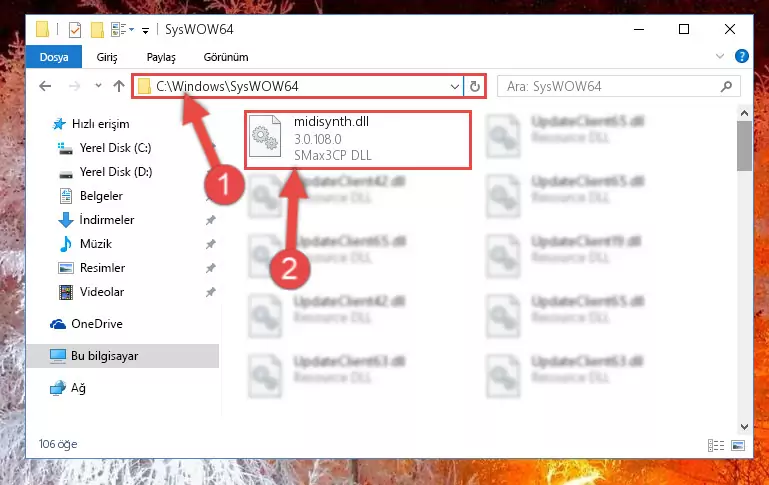
Task: Click the Belgeler document icon
Action: tap(66, 196)
